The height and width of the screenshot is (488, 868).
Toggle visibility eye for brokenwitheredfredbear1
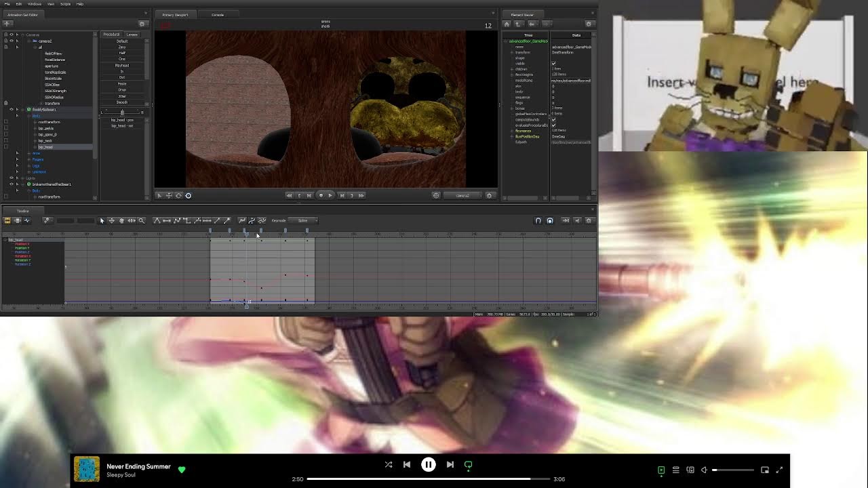pos(11,184)
